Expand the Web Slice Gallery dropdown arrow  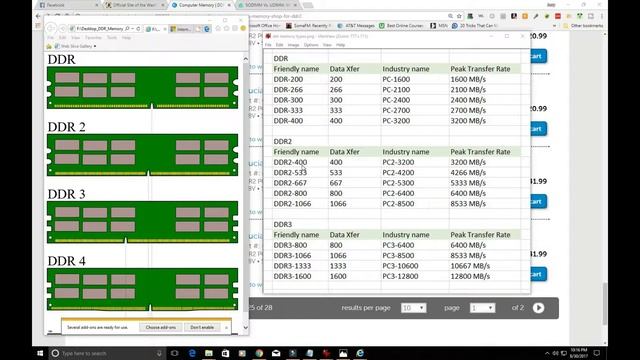[x=95, y=46]
